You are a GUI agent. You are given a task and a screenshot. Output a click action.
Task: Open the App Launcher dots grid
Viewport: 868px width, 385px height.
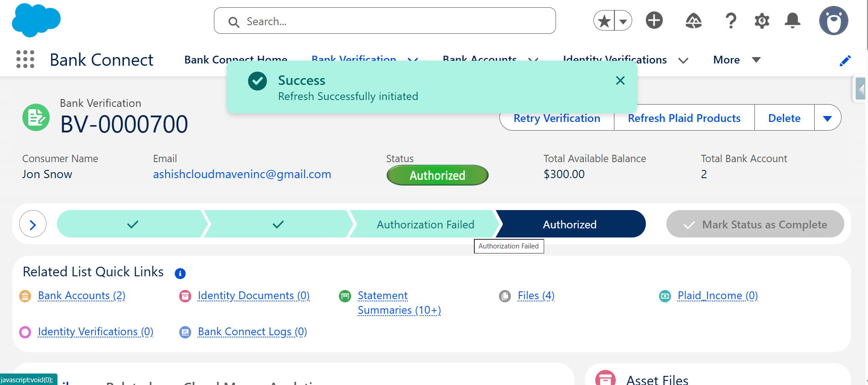click(26, 59)
